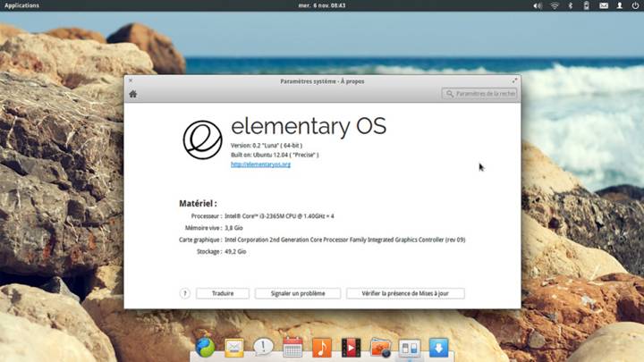
Task: Click Signaler un problème button
Action: pos(298,293)
